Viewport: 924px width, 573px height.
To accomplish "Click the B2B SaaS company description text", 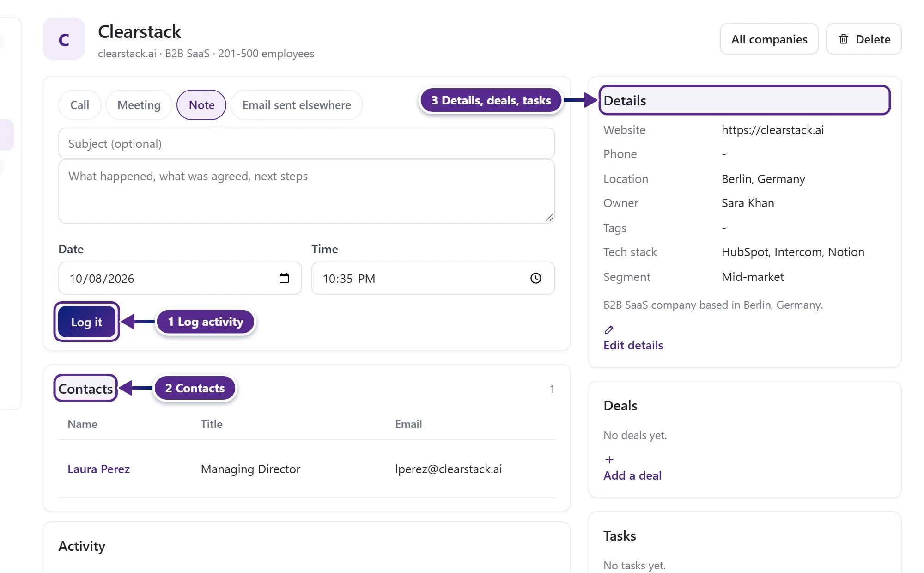I will [713, 305].
